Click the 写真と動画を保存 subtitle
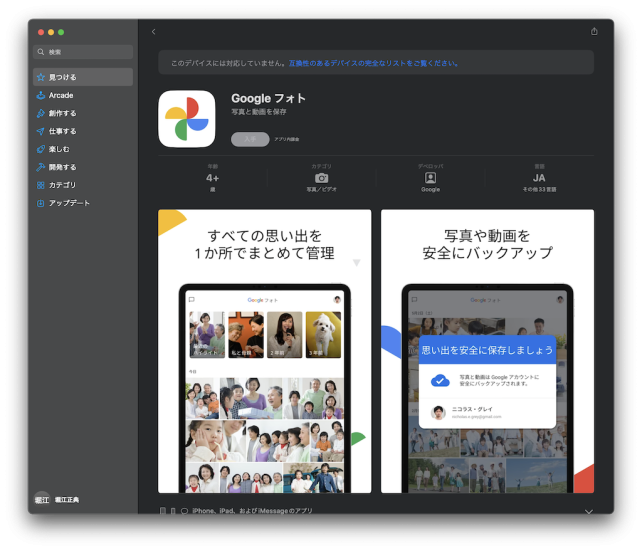Viewport: 642px width, 551px height. 259,112
